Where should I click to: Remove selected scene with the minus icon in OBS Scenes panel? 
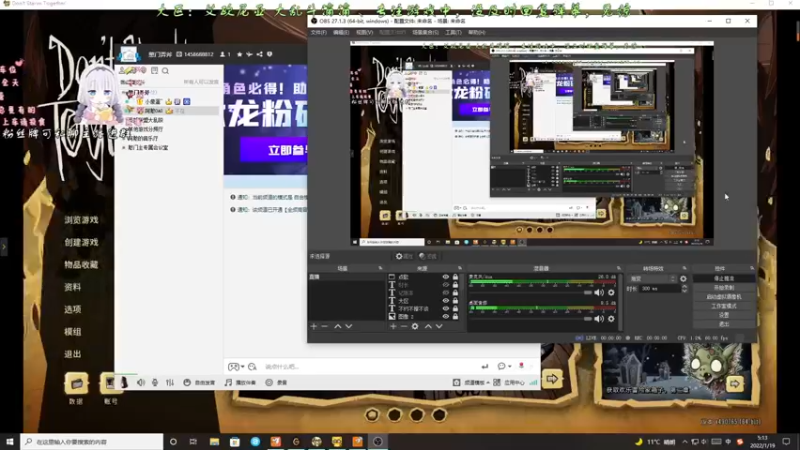click(x=324, y=326)
